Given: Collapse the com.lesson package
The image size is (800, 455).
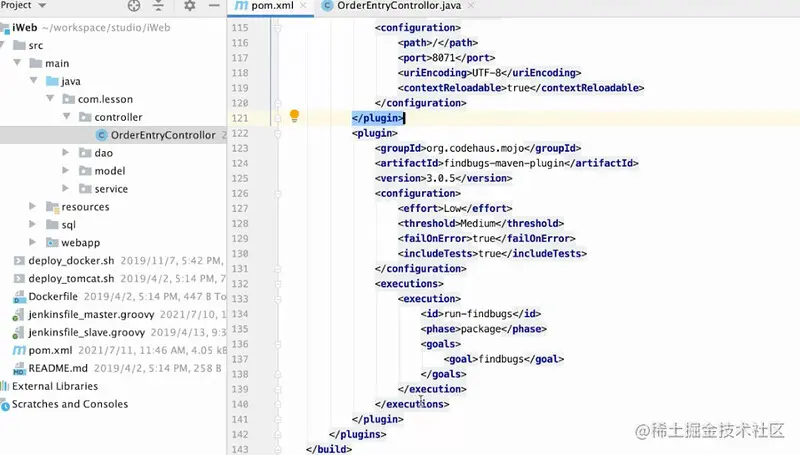Looking at the screenshot, I should (x=50, y=98).
